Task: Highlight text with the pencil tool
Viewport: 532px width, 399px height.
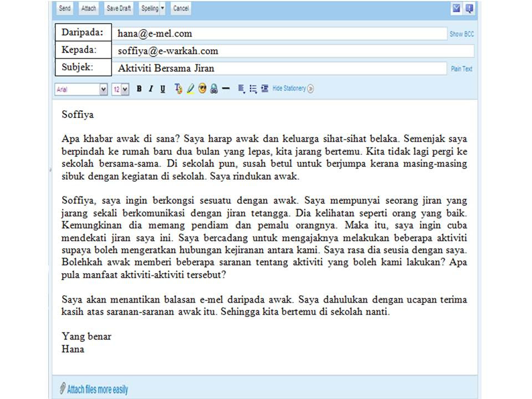Action: (x=190, y=89)
